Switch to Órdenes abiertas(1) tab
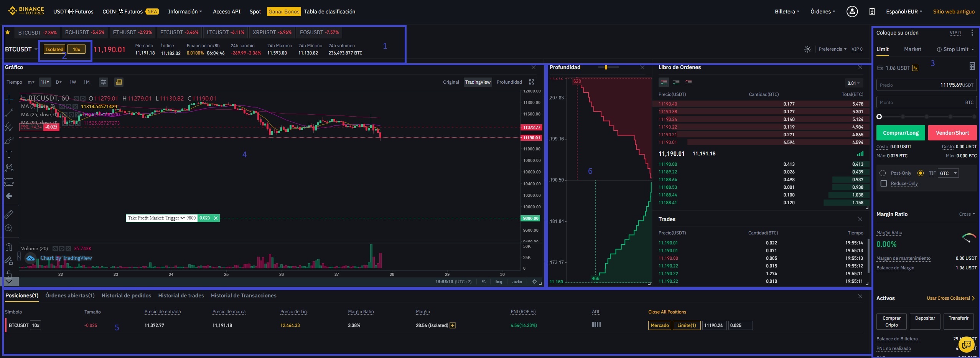The width and height of the screenshot is (980, 358). click(70, 295)
